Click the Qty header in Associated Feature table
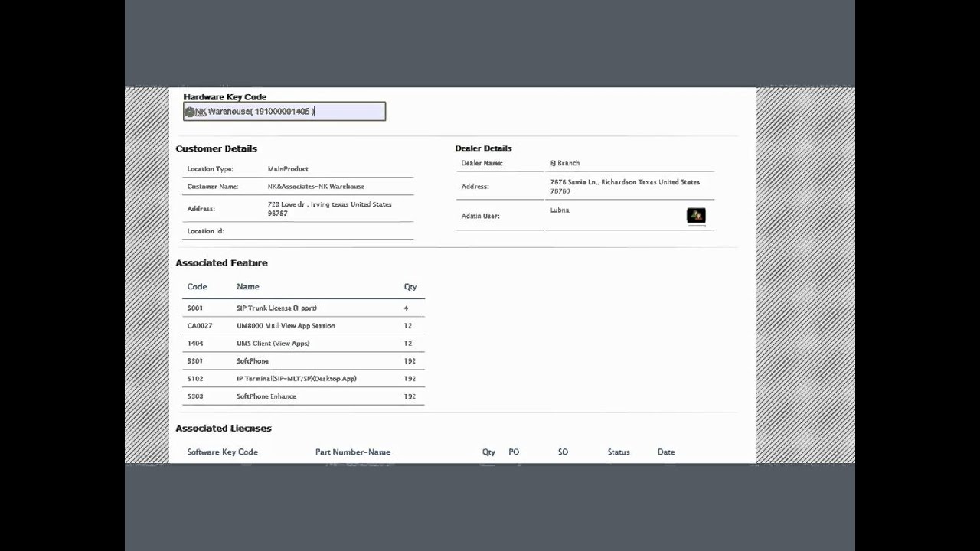Viewport: 980px width, 551px height. pos(410,287)
